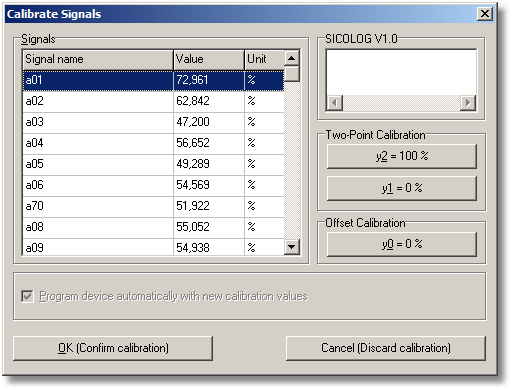
Task: Cancel and discard calibration
Action: (x=386, y=348)
